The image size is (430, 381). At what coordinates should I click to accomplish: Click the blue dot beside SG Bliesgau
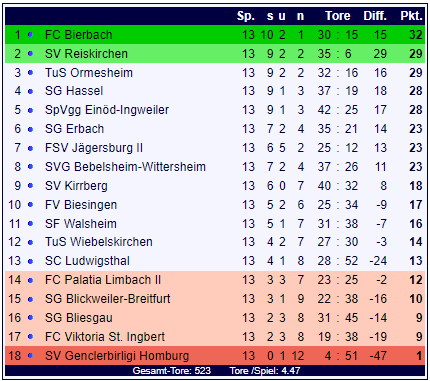tap(30, 317)
